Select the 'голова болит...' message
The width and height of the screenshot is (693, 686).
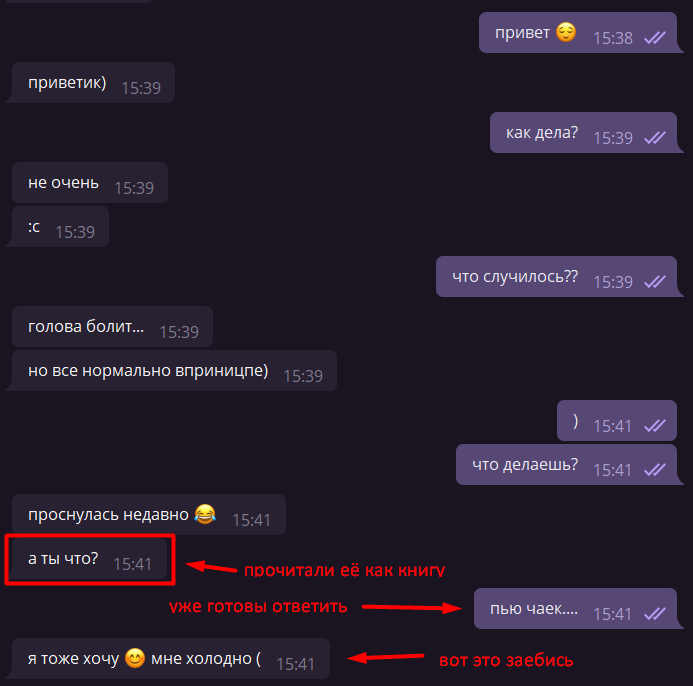[x=112, y=327]
